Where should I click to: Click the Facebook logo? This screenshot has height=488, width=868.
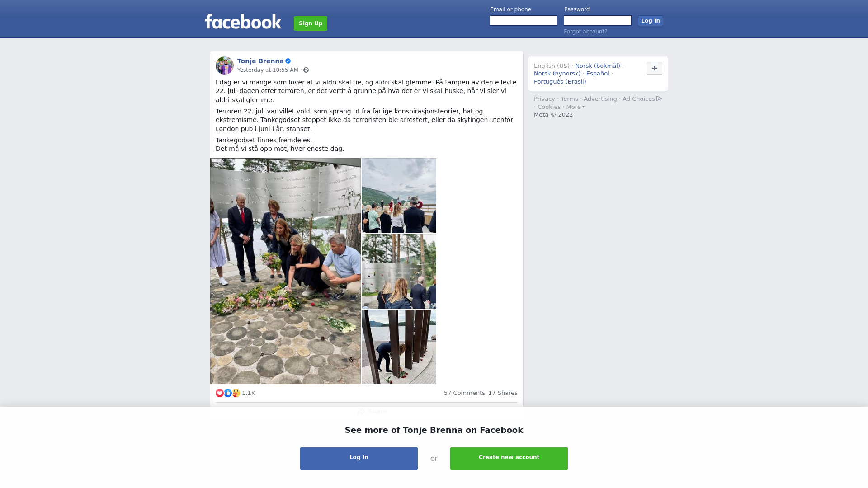(x=243, y=22)
